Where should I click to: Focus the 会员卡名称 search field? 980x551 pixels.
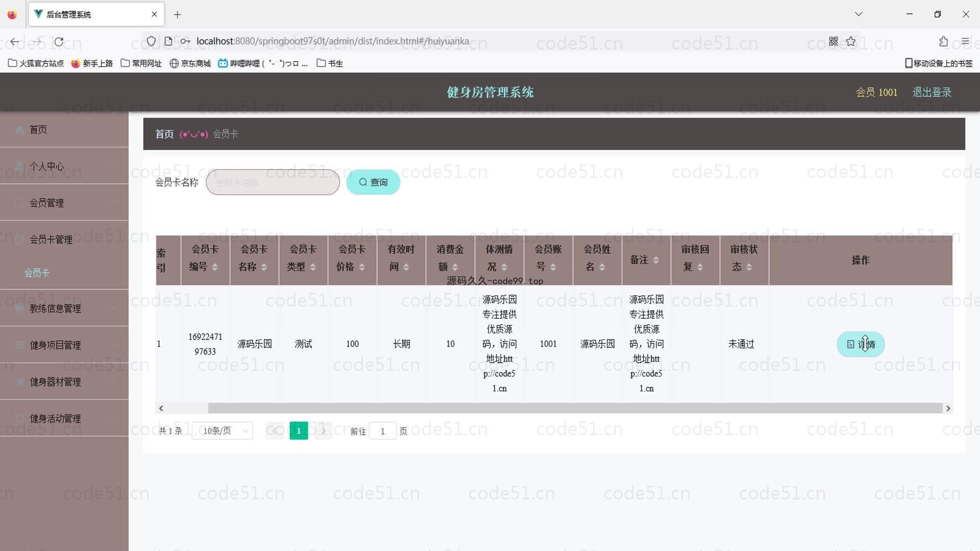click(273, 182)
